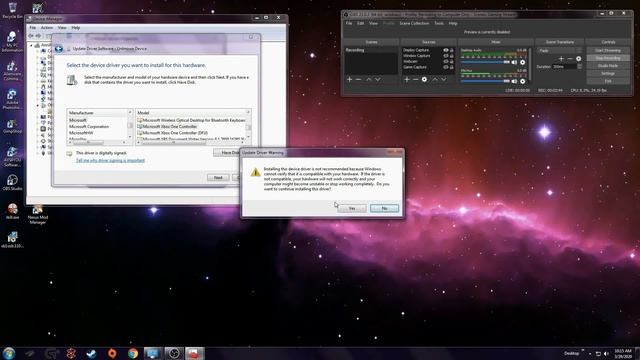Screen dimensions: 640x360
Task: Open Settings from OBS Controls
Action: [x=608, y=73]
